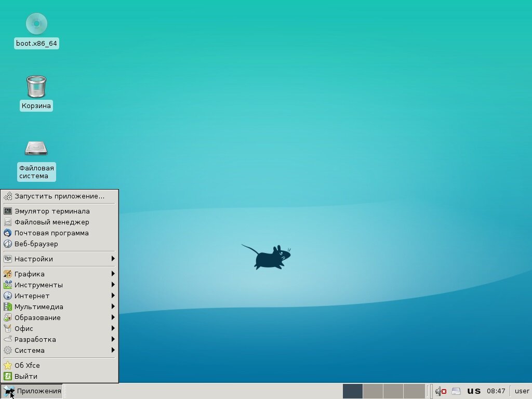This screenshot has height=399, width=532.
Task: Click the Инструменты label in the menu
Action: click(38, 285)
